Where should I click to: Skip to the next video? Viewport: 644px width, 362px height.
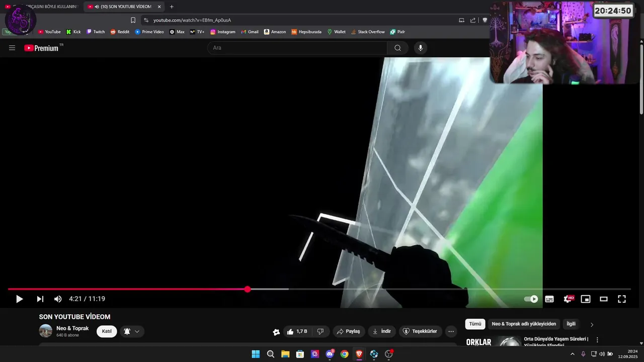click(x=40, y=299)
